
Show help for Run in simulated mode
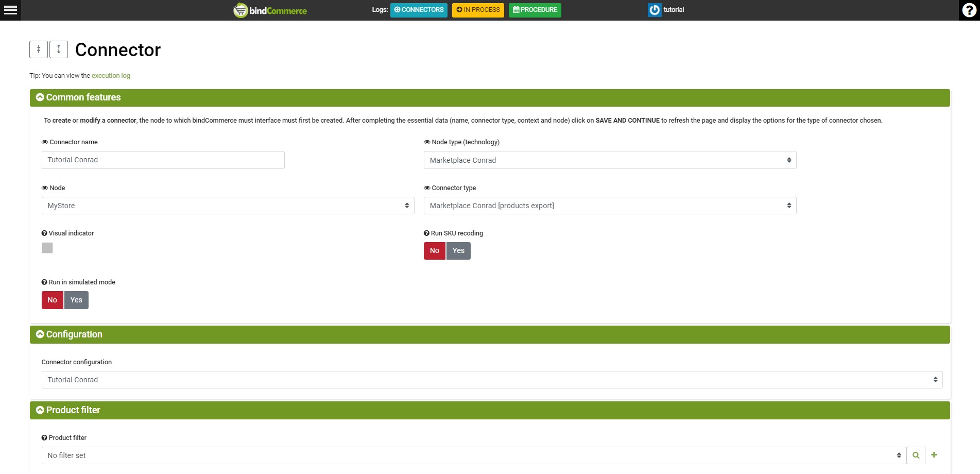click(x=44, y=282)
